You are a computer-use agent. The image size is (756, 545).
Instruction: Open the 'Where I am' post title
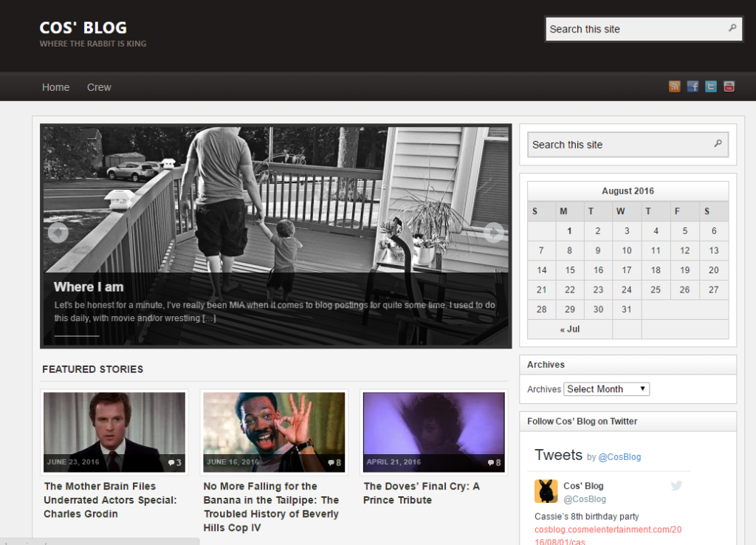click(89, 287)
